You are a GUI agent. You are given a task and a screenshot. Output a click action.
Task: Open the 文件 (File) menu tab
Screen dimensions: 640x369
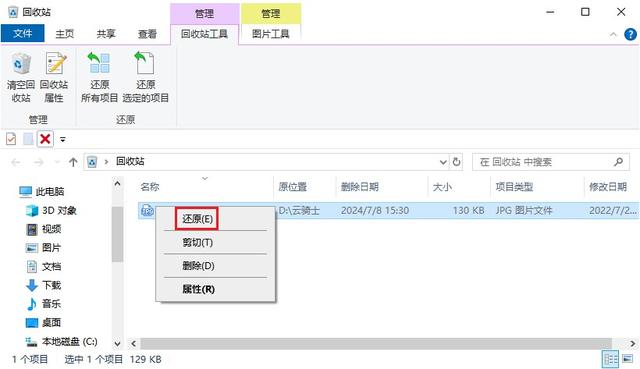pos(22,33)
